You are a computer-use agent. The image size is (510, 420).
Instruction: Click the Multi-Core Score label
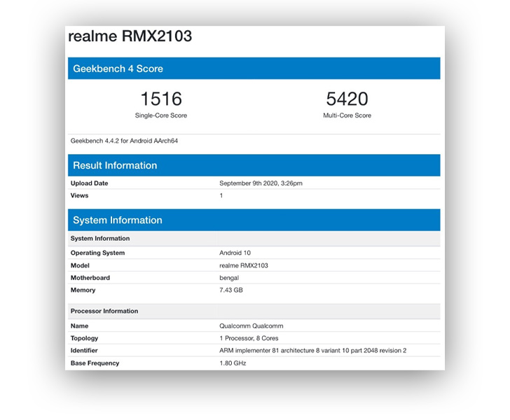click(x=347, y=115)
